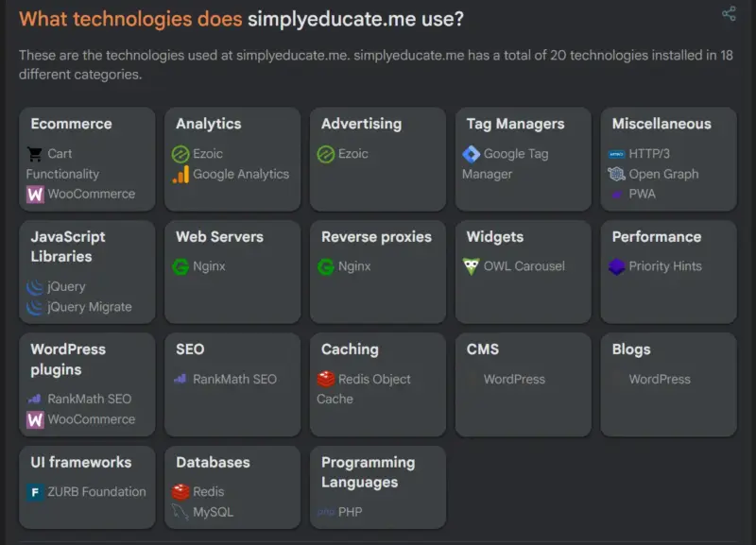Click the Google Tag Manager diamond icon
This screenshot has width=756, height=545.
pos(472,154)
